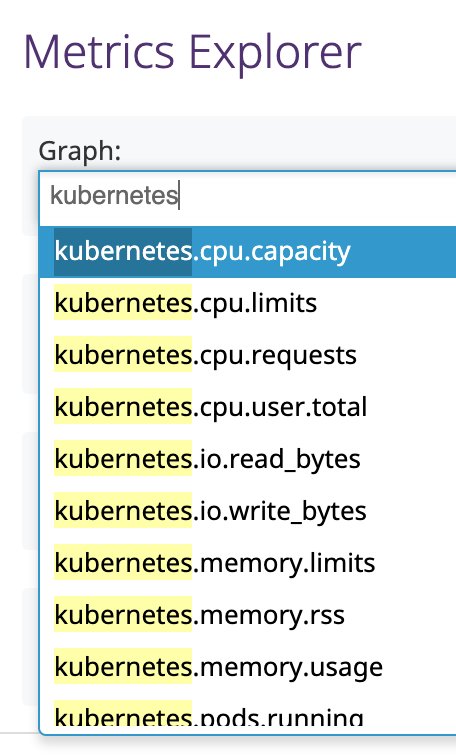Click the dark-highlighted kubernetes prefix in selected row

(123, 251)
